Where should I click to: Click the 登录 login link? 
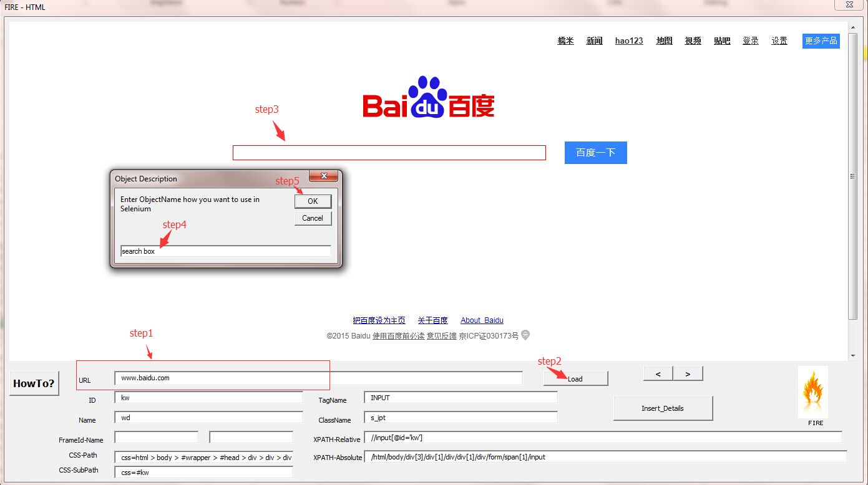[x=751, y=41]
